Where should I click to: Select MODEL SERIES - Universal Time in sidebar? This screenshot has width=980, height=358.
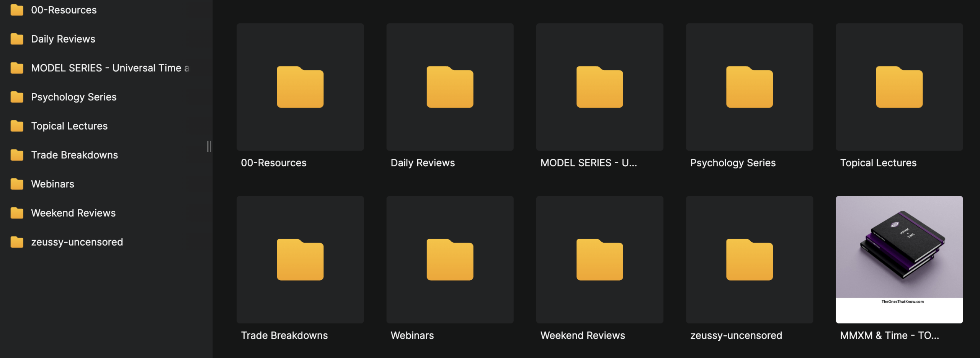pos(109,68)
